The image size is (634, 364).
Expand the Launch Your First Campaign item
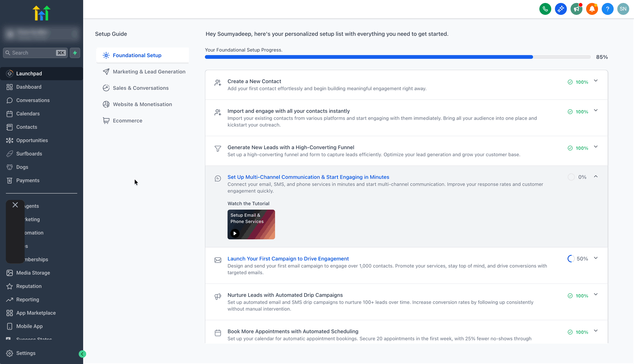(x=596, y=258)
